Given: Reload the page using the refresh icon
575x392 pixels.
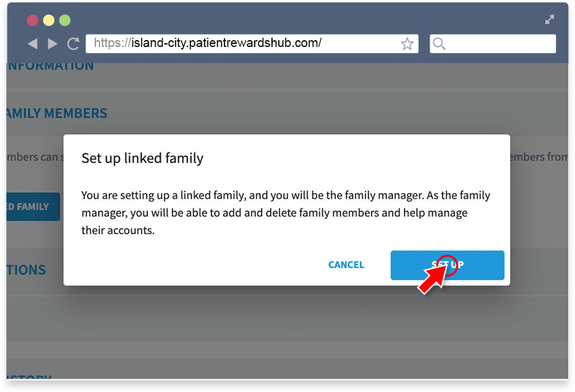Looking at the screenshot, I should (x=74, y=44).
